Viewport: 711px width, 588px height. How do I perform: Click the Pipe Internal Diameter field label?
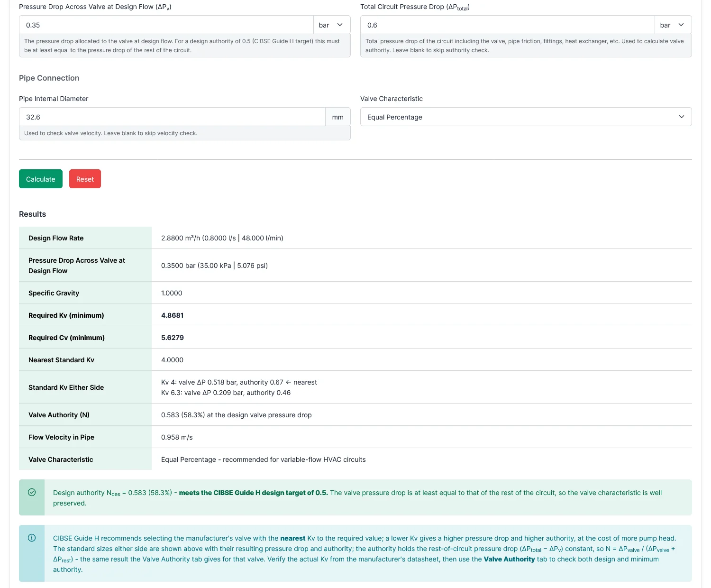(54, 99)
